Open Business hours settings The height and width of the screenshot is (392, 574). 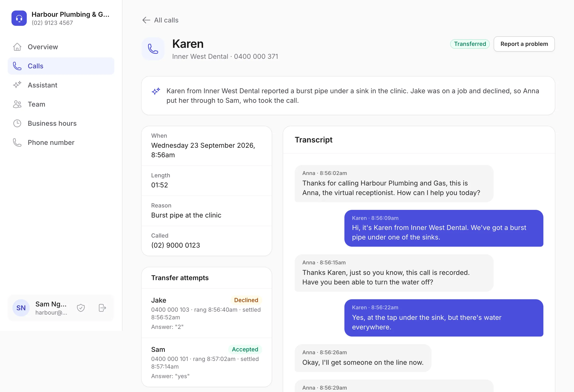click(x=61, y=123)
